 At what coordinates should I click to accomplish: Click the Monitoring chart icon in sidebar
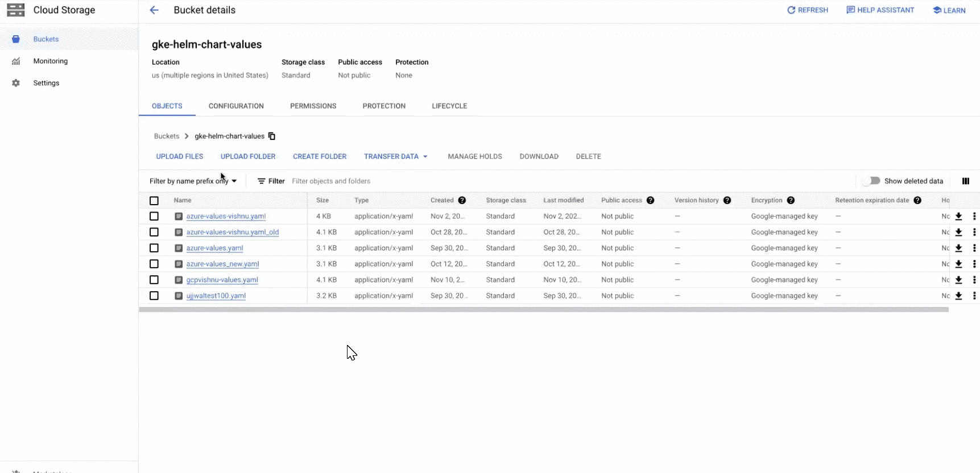[16, 61]
